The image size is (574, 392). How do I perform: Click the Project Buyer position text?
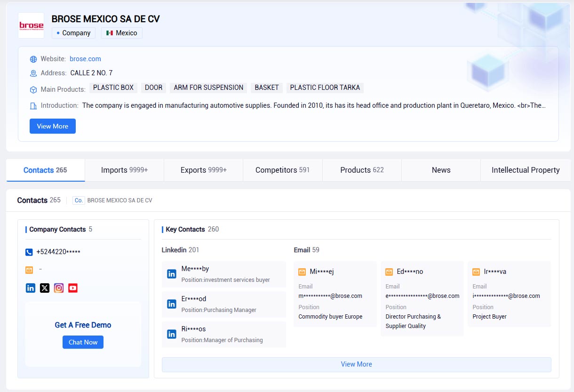(490, 317)
